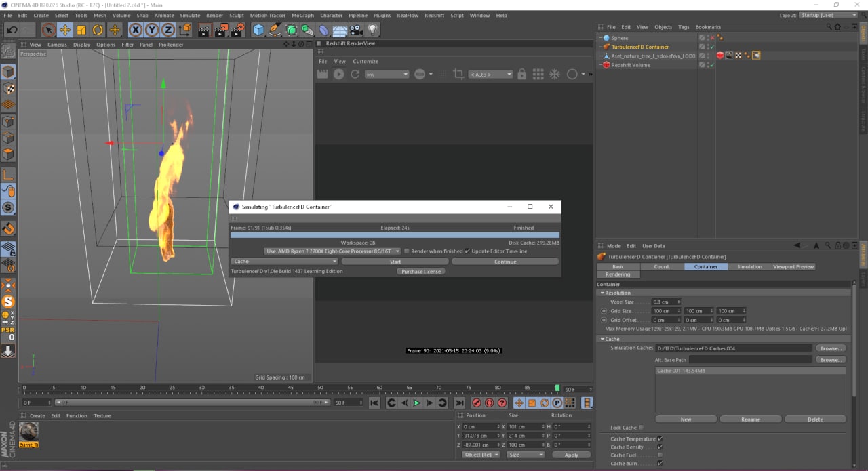Image resolution: width=868 pixels, height=471 pixels.
Task: Click the Burnt material thumbnail
Action: pyautogui.click(x=28, y=430)
